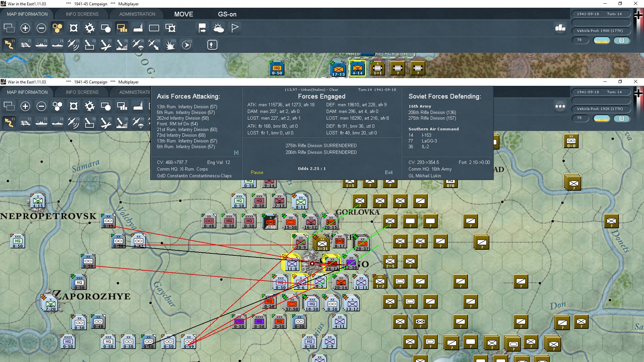Toggle the factory locations map button

tap(138, 28)
